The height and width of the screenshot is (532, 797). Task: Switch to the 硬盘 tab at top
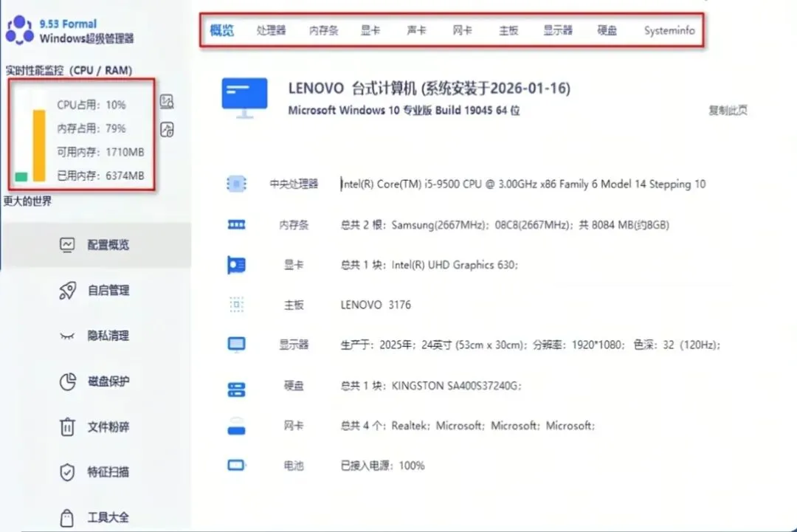(607, 30)
